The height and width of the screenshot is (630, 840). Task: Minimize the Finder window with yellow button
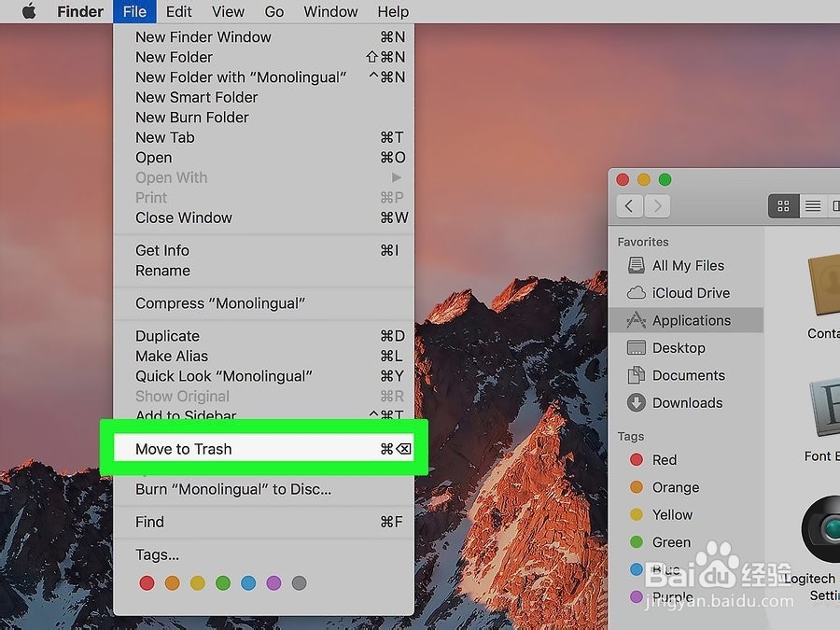tap(644, 179)
